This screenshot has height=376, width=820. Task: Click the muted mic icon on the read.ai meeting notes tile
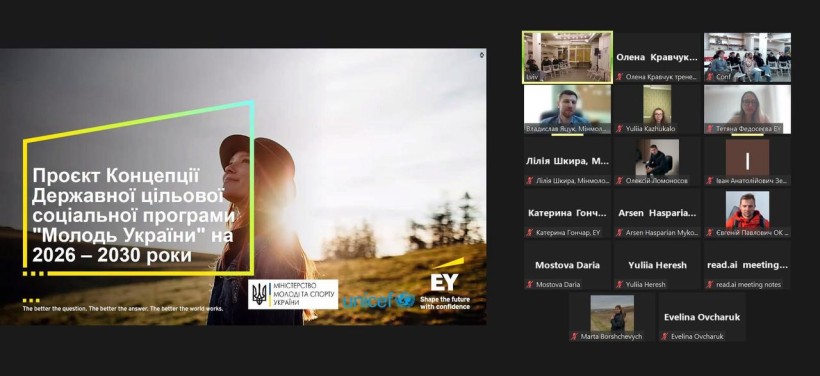710,284
